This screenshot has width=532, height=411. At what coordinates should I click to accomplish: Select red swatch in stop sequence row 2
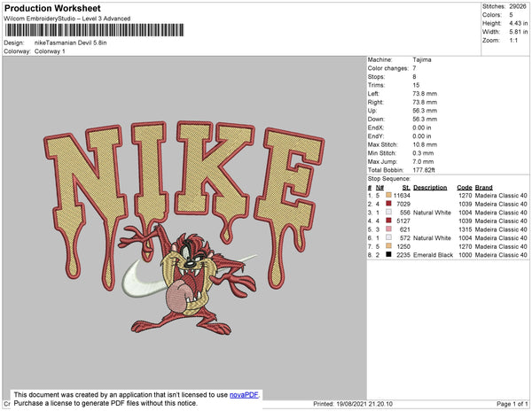pos(389,204)
